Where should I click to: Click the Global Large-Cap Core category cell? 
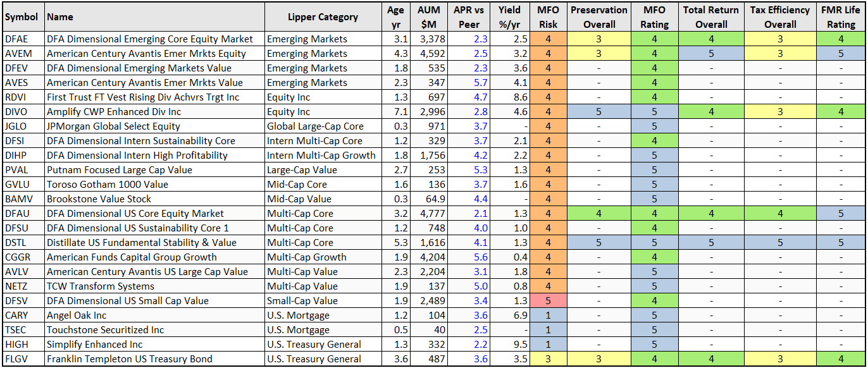coord(315,126)
